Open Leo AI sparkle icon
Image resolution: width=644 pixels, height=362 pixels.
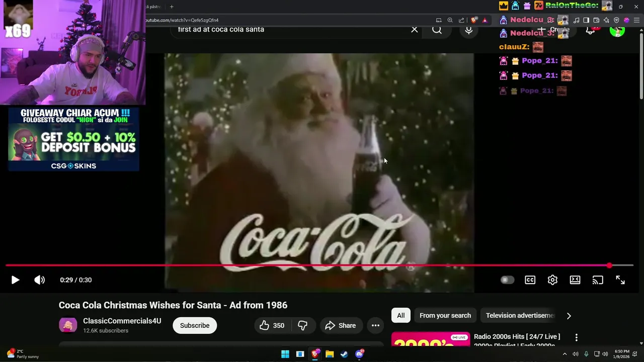click(606, 20)
